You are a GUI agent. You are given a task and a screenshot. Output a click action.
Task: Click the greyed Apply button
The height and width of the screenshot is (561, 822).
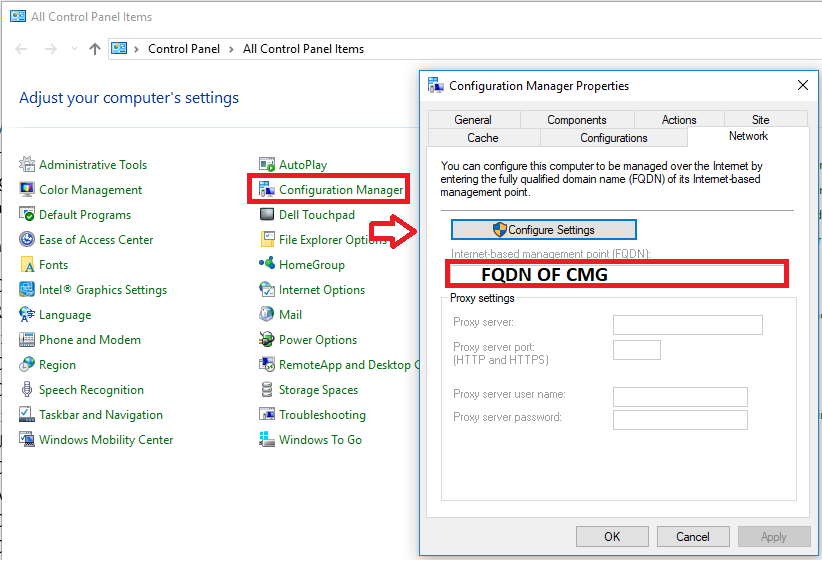(x=774, y=536)
